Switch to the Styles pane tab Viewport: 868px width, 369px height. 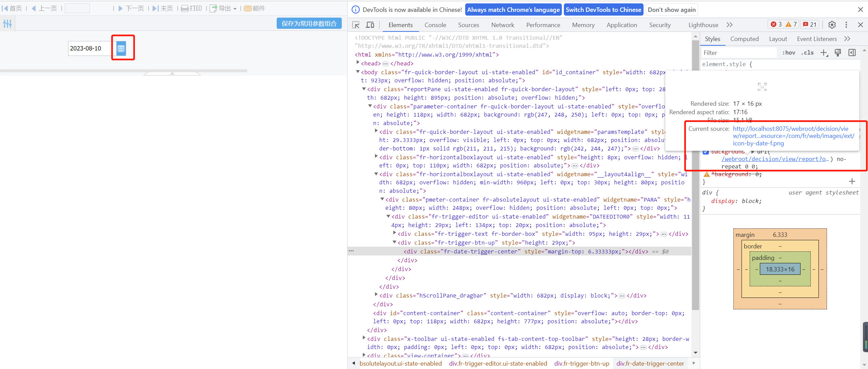pyautogui.click(x=712, y=39)
